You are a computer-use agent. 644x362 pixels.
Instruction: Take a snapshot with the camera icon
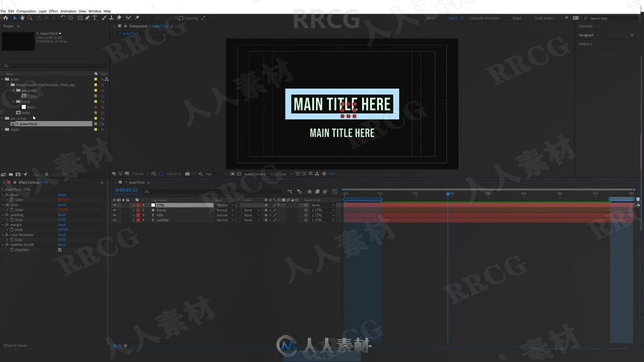pyautogui.click(x=188, y=174)
